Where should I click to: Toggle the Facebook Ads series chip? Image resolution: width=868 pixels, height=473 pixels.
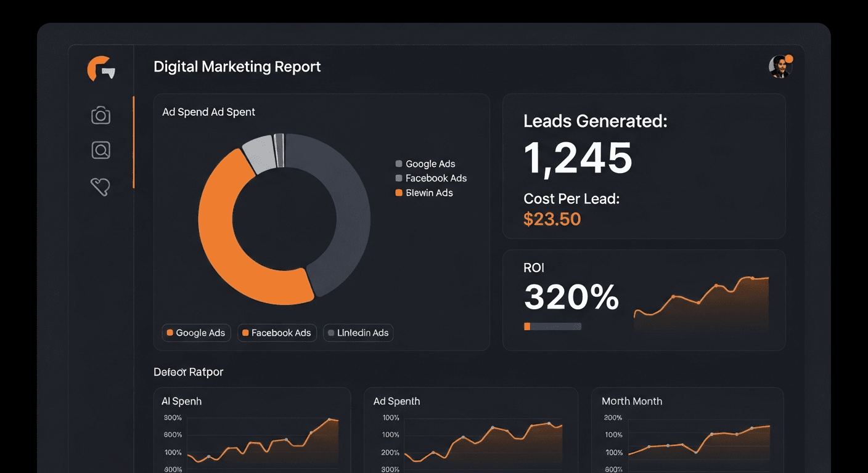277,333
